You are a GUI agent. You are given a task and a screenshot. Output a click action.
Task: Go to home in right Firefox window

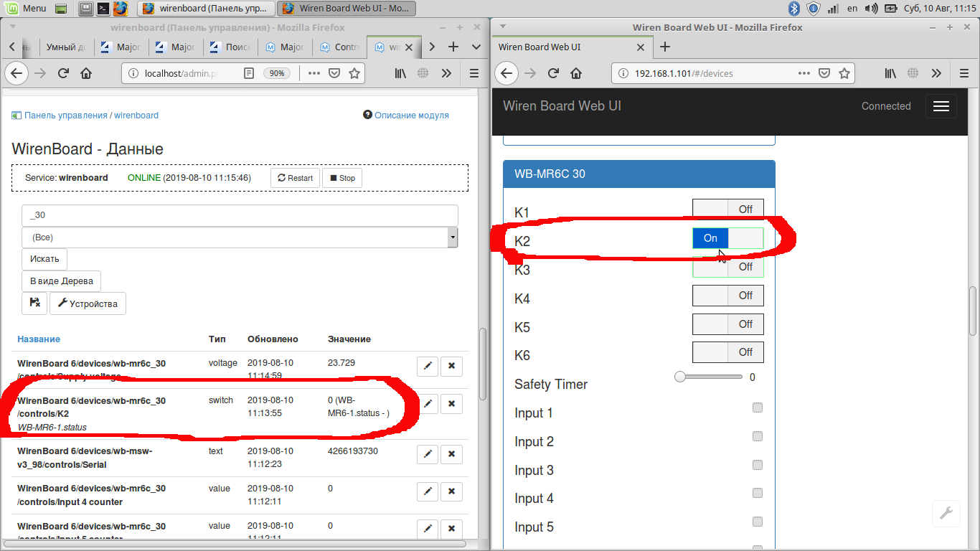click(x=575, y=73)
